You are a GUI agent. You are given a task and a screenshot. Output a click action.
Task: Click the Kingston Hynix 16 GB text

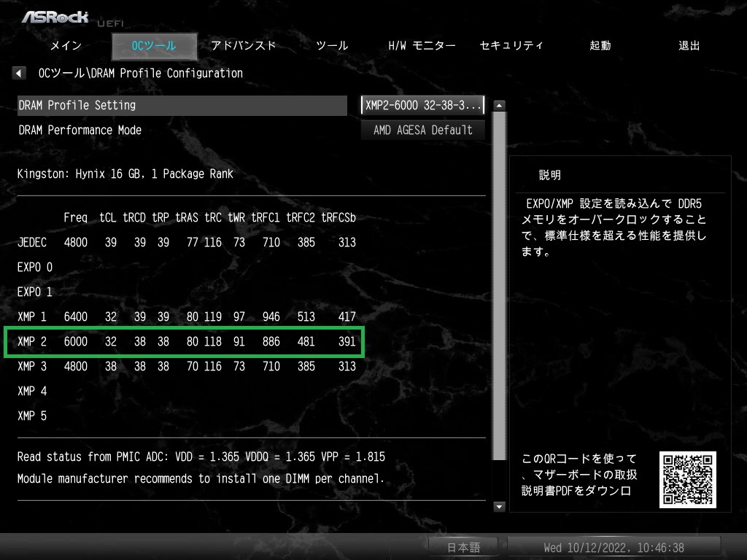125,174
